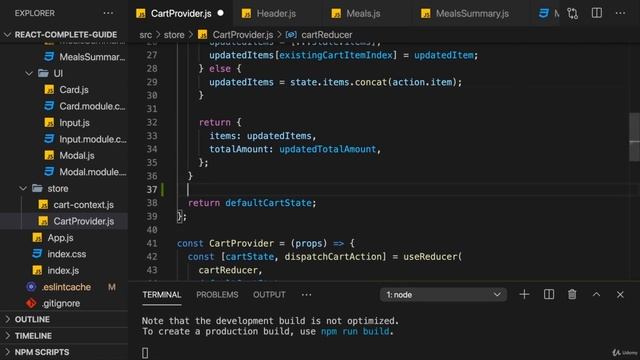Click into the terminal prompt cursor
The height and width of the screenshot is (360, 640).
tap(145, 353)
